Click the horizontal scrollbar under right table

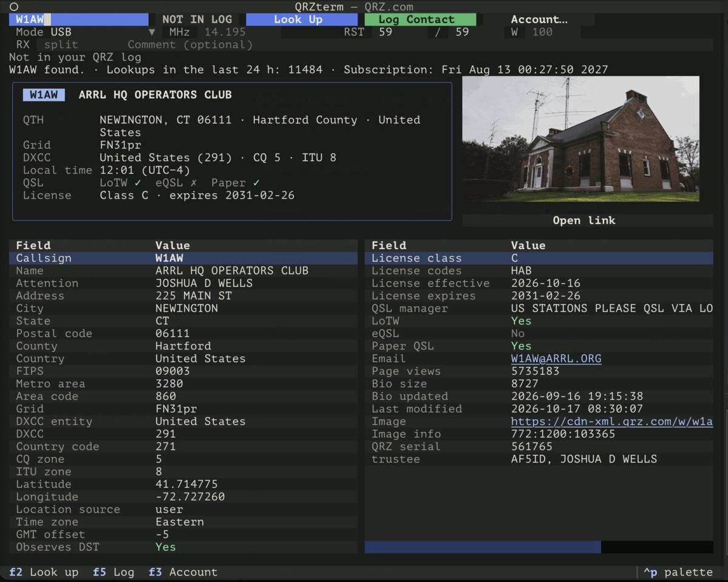click(x=539, y=547)
